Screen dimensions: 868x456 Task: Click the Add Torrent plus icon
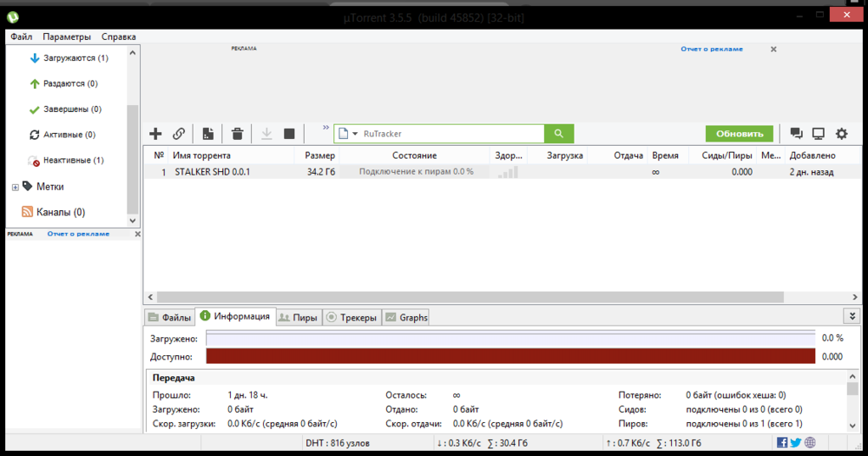click(x=155, y=134)
